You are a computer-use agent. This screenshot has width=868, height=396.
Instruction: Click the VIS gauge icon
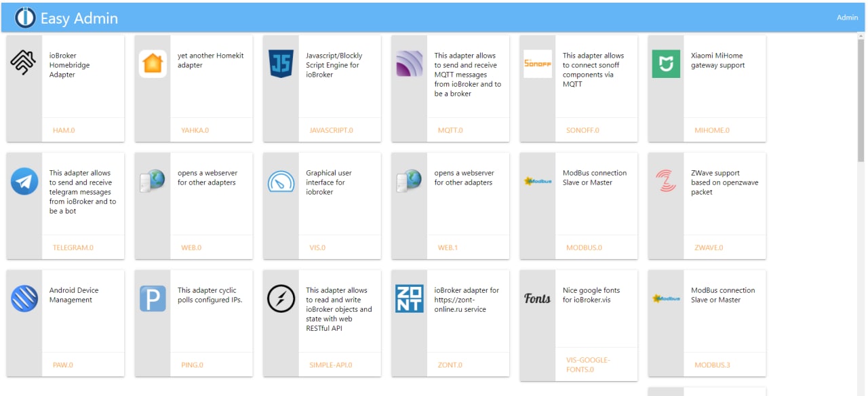[x=281, y=181]
